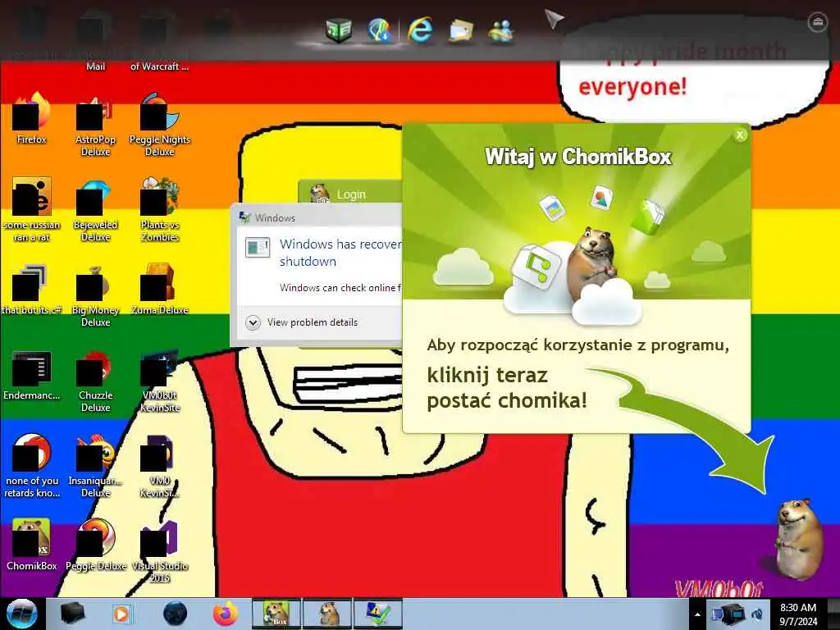840x630 pixels.
Task: Select the 'some russian ran a rat' icon
Action: point(32,211)
